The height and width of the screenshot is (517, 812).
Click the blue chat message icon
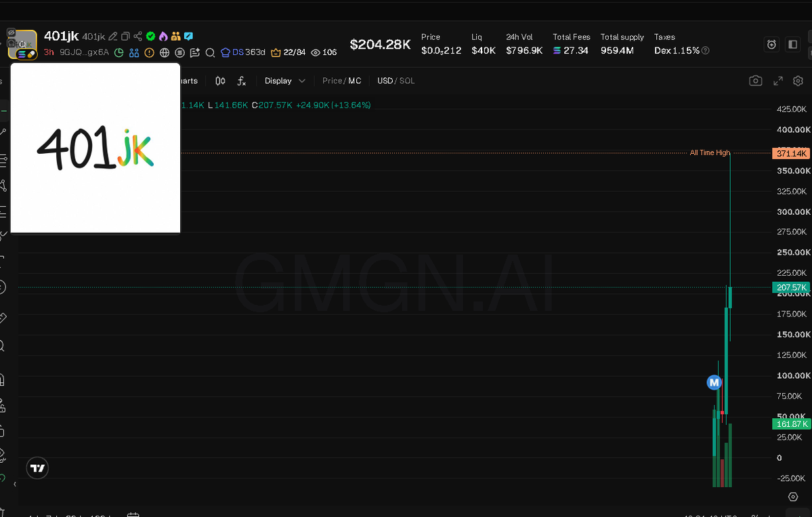(x=188, y=37)
